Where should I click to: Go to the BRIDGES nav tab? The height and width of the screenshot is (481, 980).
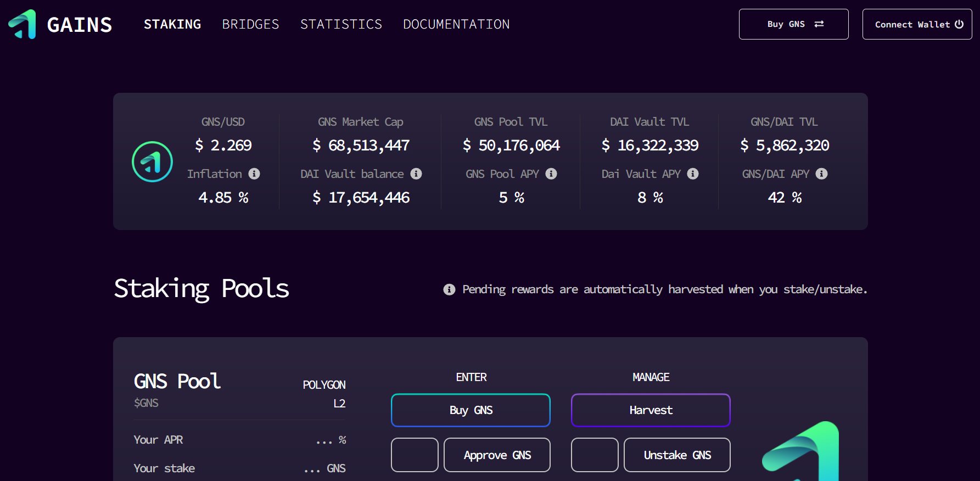point(250,24)
